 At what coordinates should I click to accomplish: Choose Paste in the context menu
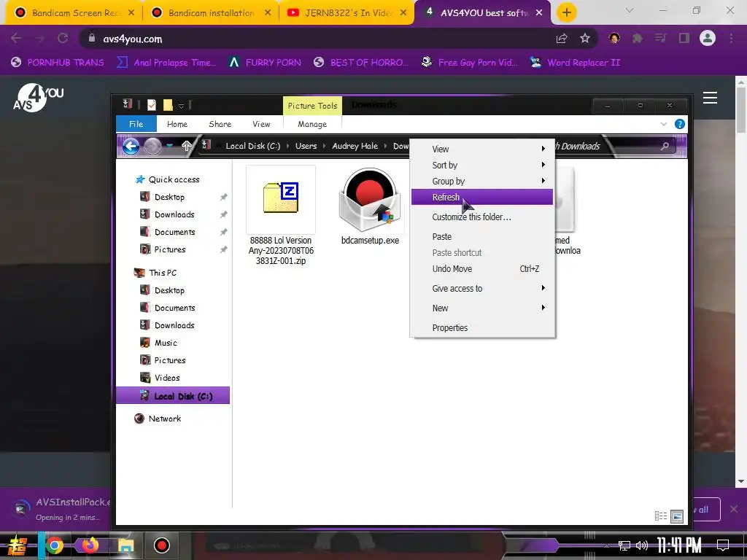pyautogui.click(x=481, y=237)
